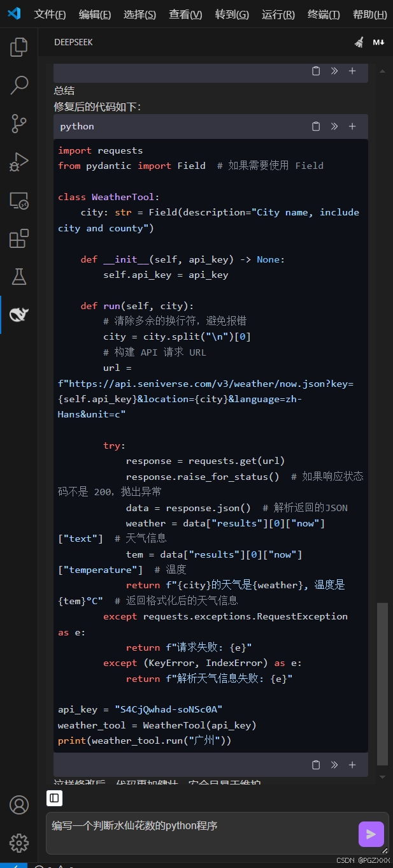Click 'response = requests.get(url)' line
The height and width of the screenshot is (868, 393).
[206, 461]
